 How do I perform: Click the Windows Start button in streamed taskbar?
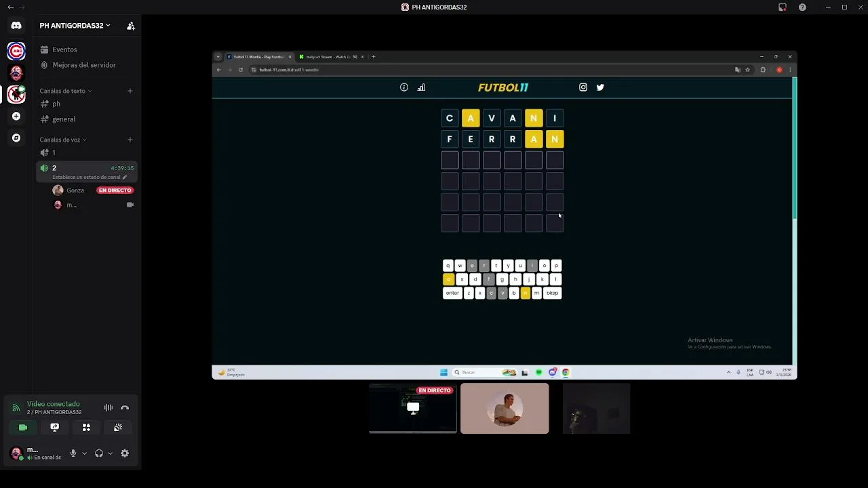point(443,372)
